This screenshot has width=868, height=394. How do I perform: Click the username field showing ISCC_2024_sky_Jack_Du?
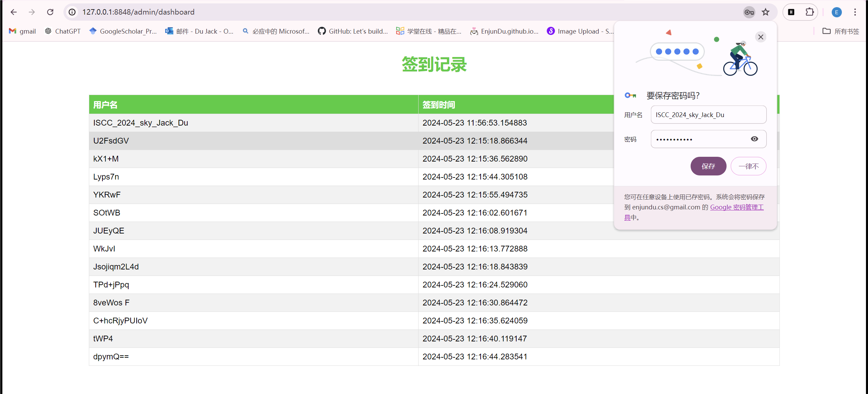(708, 114)
